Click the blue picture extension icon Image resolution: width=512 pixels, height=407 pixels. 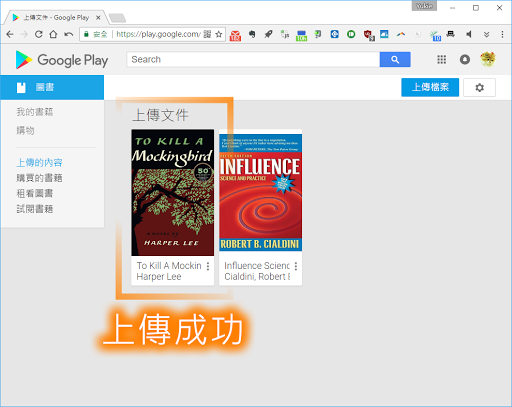384,34
